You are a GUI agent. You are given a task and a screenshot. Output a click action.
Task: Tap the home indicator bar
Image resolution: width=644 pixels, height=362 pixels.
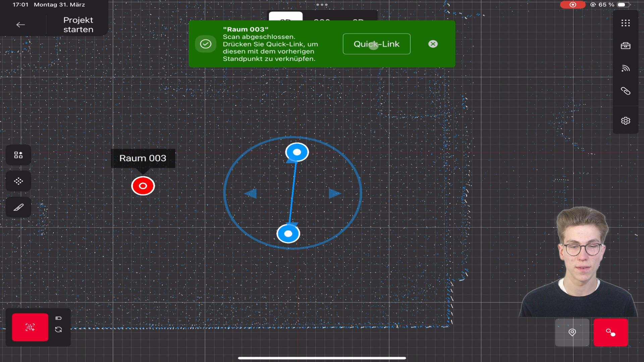click(322, 358)
